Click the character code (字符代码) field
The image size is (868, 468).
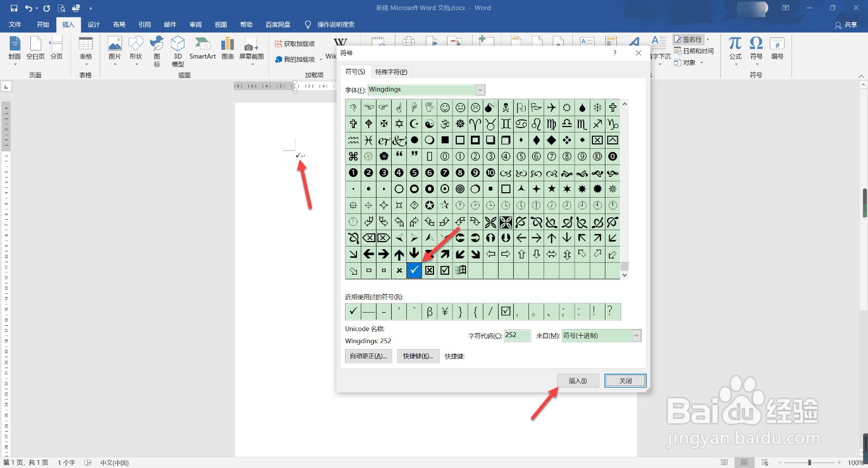click(518, 336)
